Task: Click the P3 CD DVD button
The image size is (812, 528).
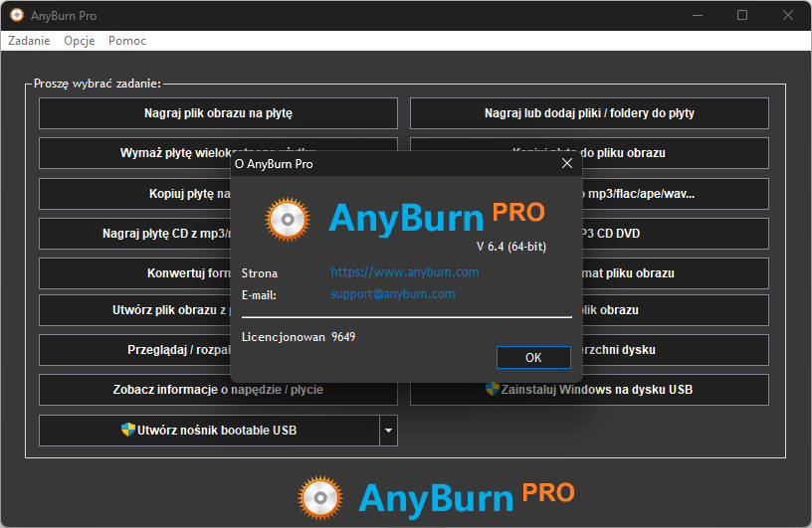Action: 676,234
